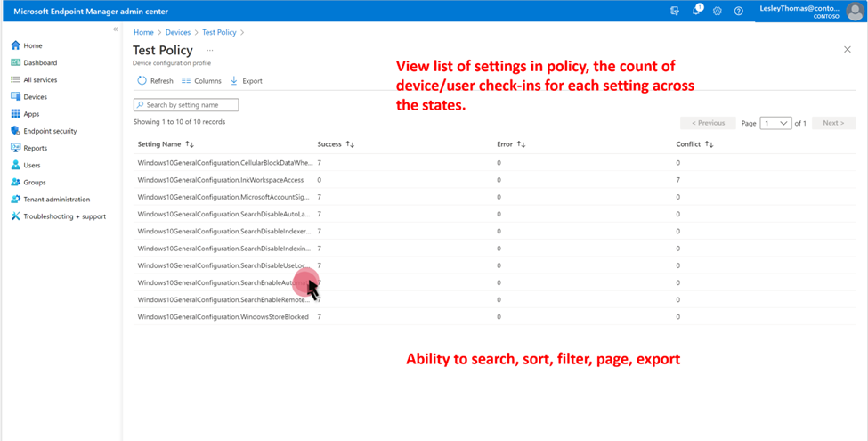The height and width of the screenshot is (441, 868).
Task: Select the InkWorkspaceAccess setting row
Action: point(494,180)
